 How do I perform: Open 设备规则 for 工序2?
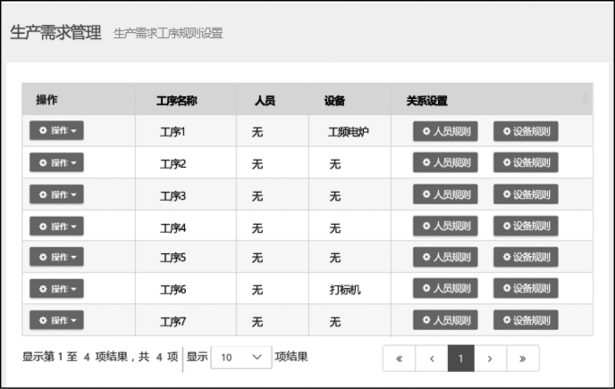pos(526,162)
